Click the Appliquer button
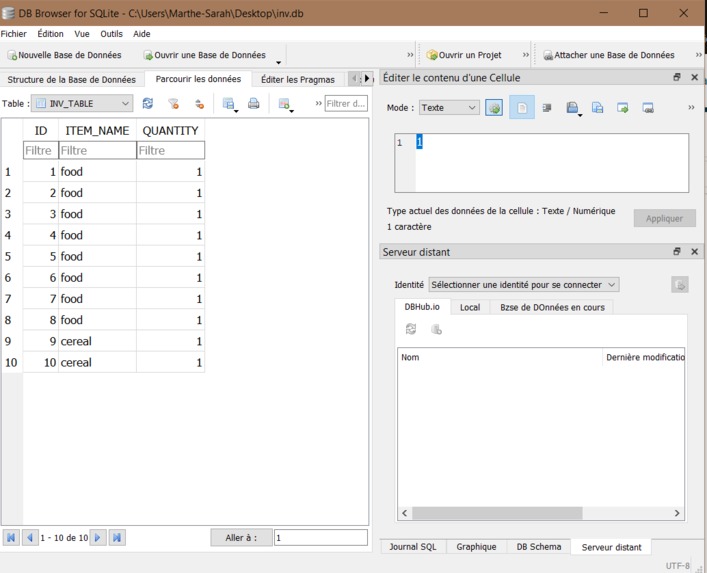Image resolution: width=707 pixels, height=573 pixels. (x=664, y=218)
